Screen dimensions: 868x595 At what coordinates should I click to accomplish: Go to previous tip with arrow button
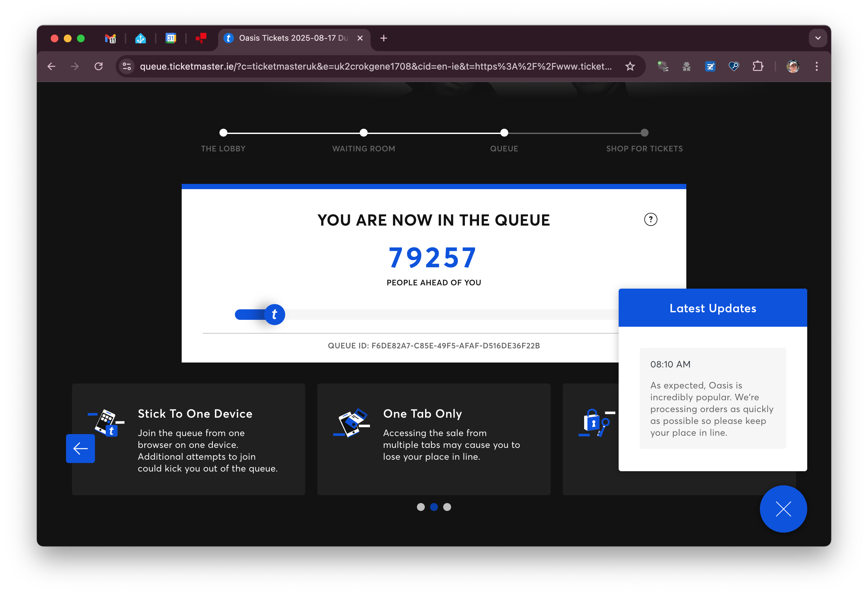(x=80, y=449)
